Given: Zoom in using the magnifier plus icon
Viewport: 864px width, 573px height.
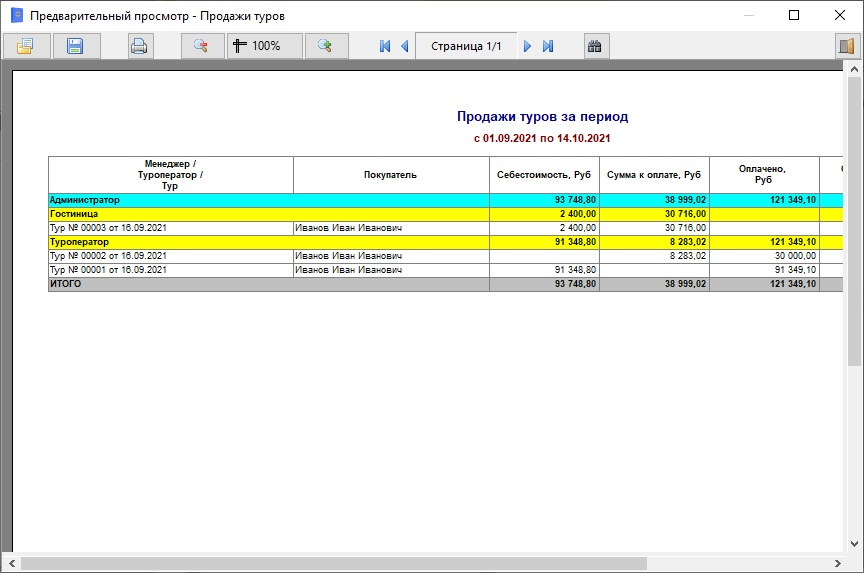Looking at the screenshot, I should [326, 46].
